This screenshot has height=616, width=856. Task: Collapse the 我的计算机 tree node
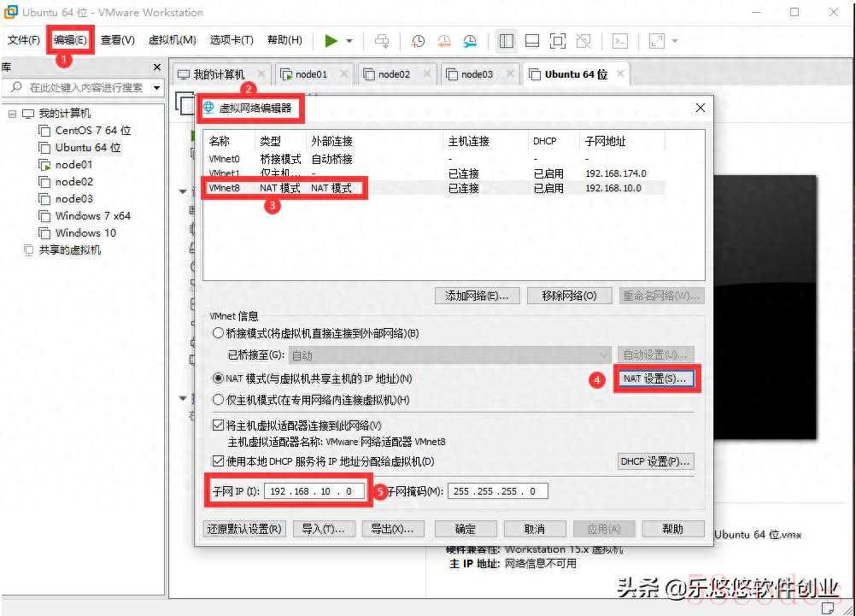coord(13,114)
